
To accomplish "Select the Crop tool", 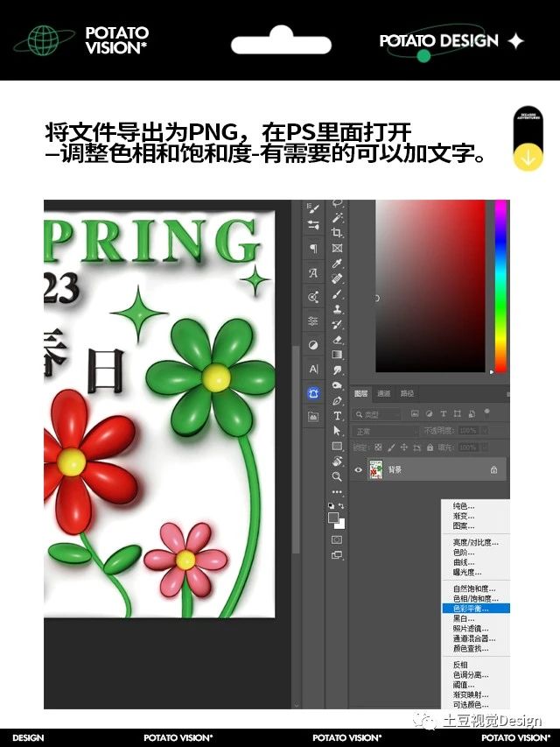I will tap(337, 232).
